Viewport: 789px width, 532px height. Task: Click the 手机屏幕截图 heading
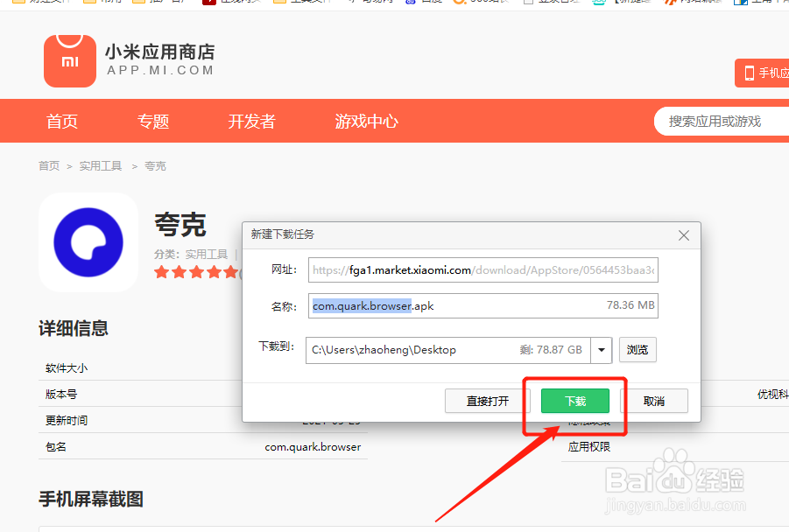(x=91, y=499)
